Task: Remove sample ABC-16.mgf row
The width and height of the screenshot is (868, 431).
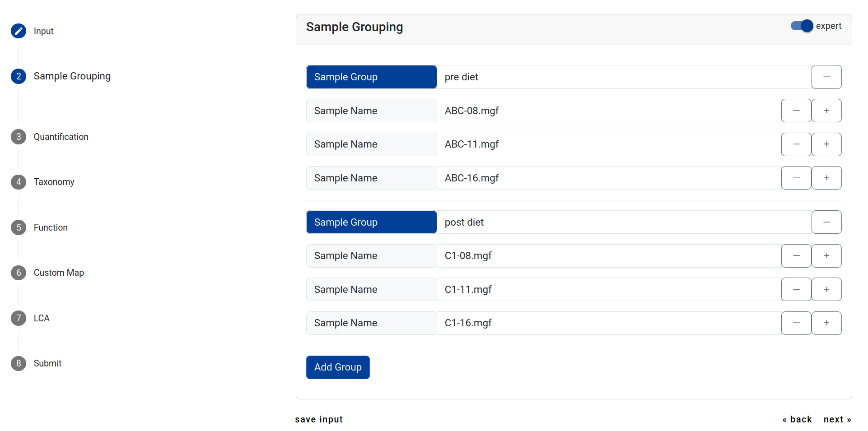Action: (x=796, y=178)
